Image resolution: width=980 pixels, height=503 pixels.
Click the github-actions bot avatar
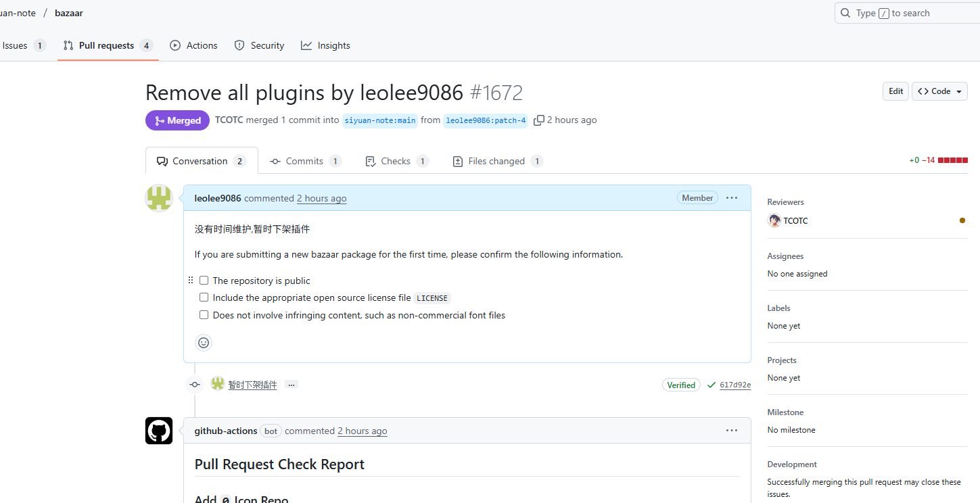159,431
